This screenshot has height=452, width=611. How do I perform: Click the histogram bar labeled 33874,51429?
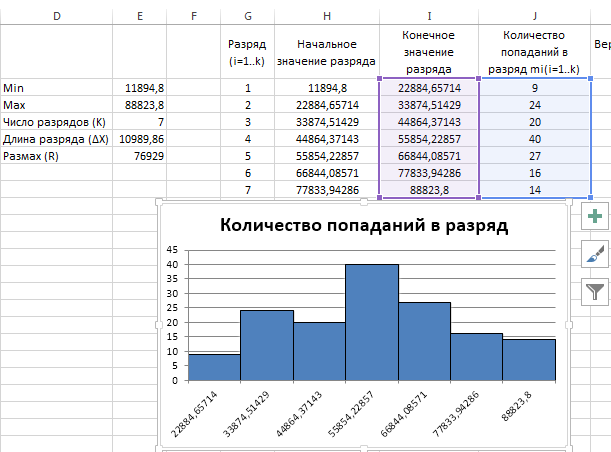click(x=267, y=345)
